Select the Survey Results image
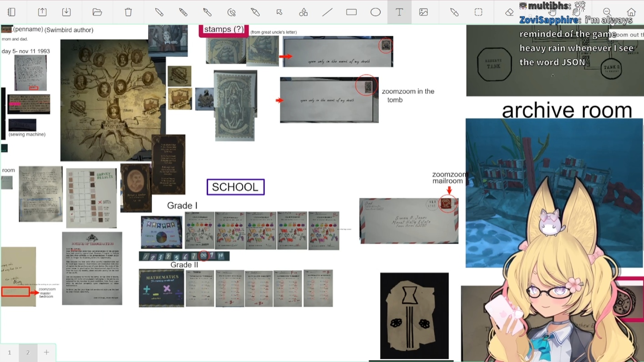 pyautogui.click(x=91, y=198)
